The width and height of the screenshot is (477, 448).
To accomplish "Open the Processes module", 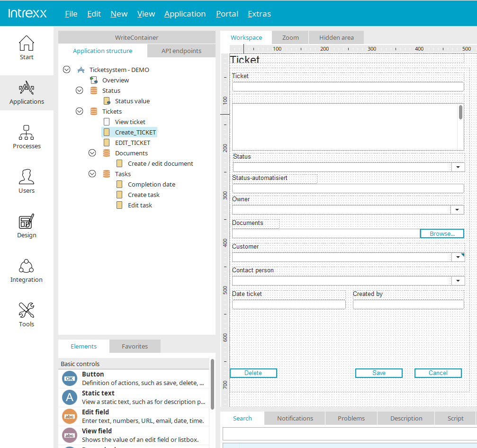I will pyautogui.click(x=27, y=137).
